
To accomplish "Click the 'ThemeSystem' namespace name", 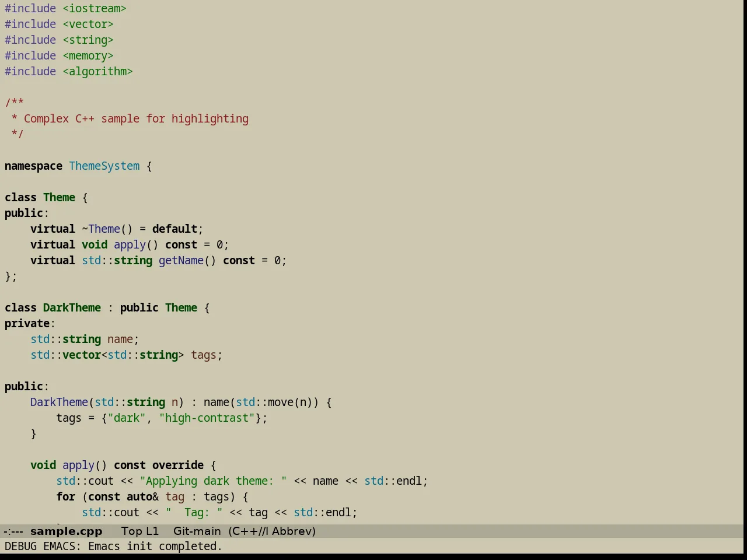I will pyautogui.click(x=104, y=166).
